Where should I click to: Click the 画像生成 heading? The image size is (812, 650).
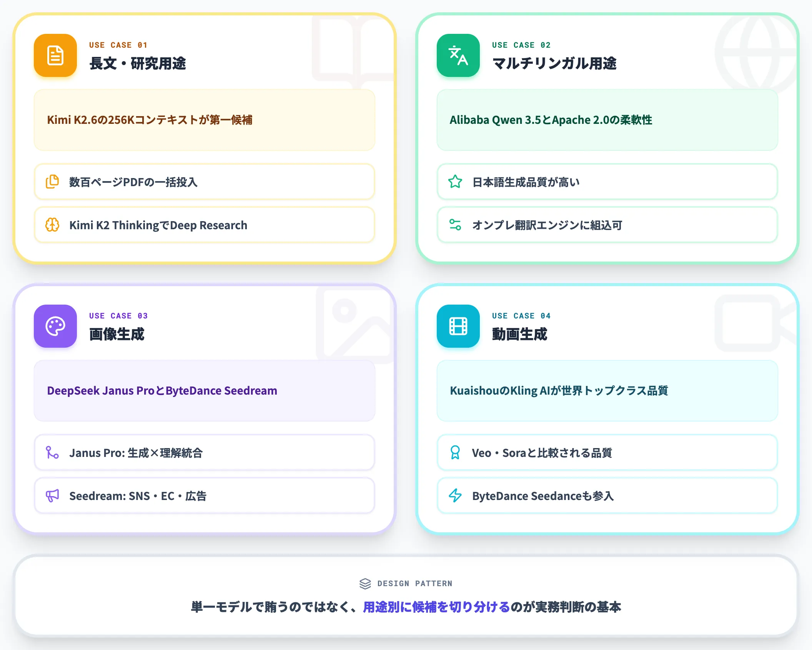tap(117, 334)
